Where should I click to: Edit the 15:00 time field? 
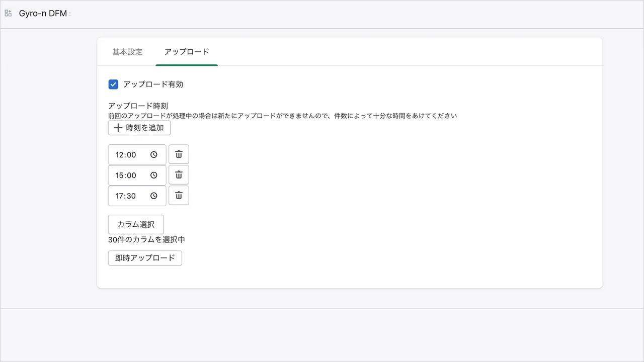pos(137,175)
